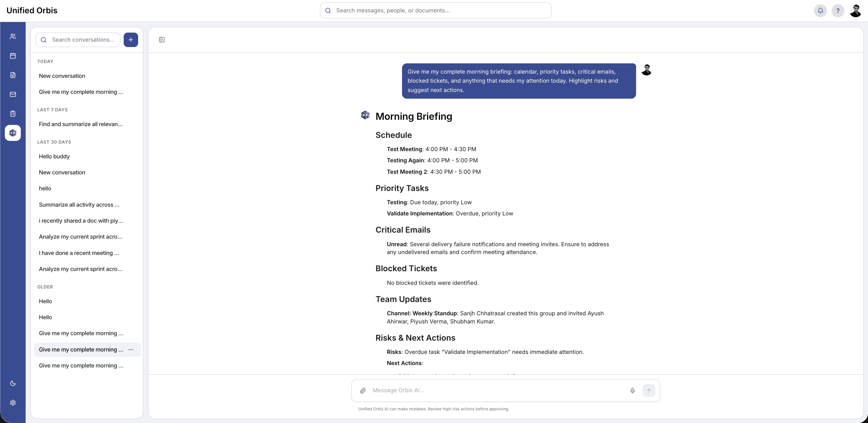Click the Message Orbis AI input box
This screenshot has width=868, height=423.
pyautogui.click(x=505, y=390)
